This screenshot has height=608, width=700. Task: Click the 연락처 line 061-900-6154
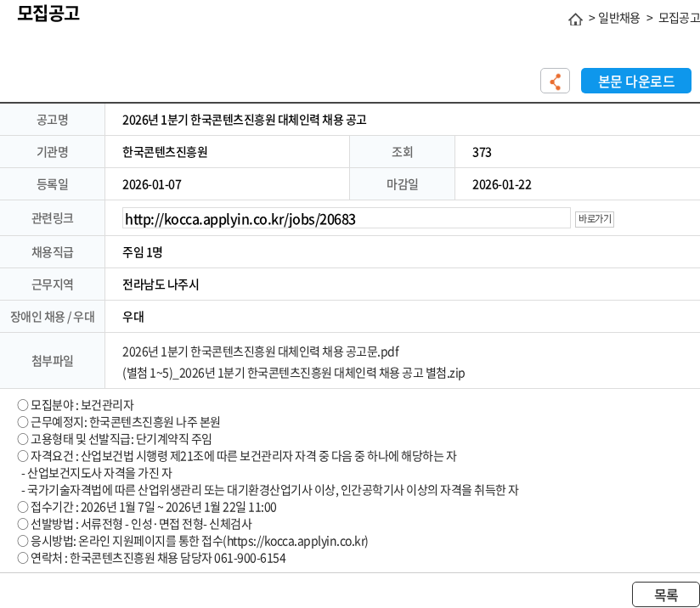[151, 558]
